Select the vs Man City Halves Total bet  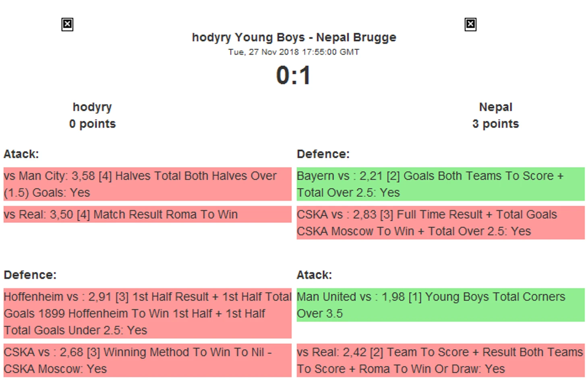point(147,184)
